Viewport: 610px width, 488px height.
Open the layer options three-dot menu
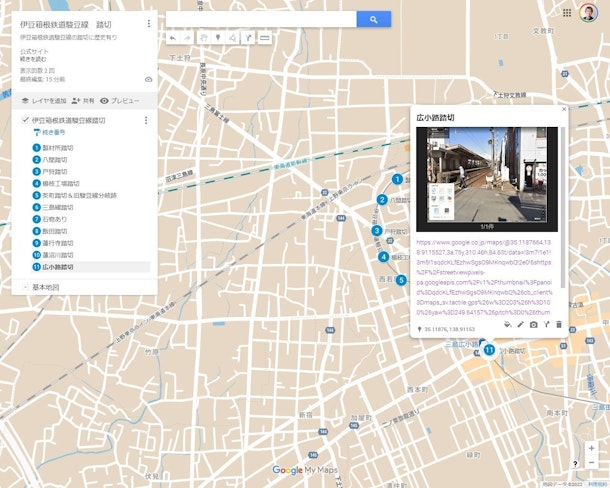click(x=146, y=120)
